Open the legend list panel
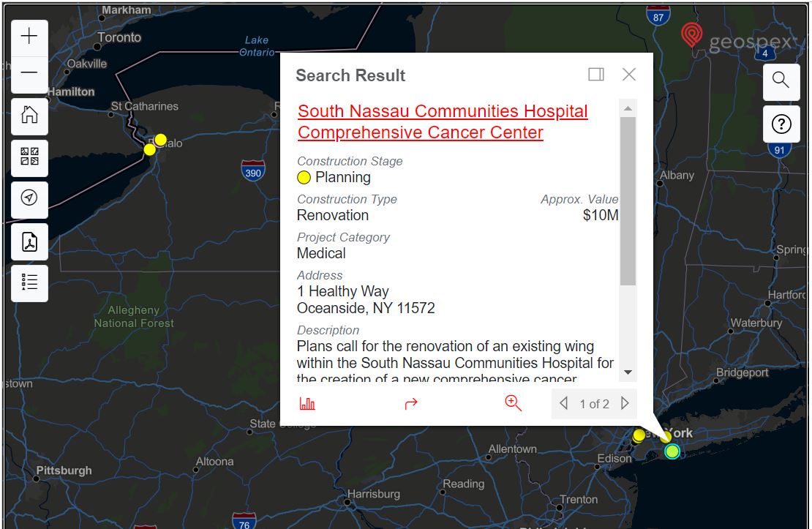This screenshot has width=812, height=529. (29, 283)
